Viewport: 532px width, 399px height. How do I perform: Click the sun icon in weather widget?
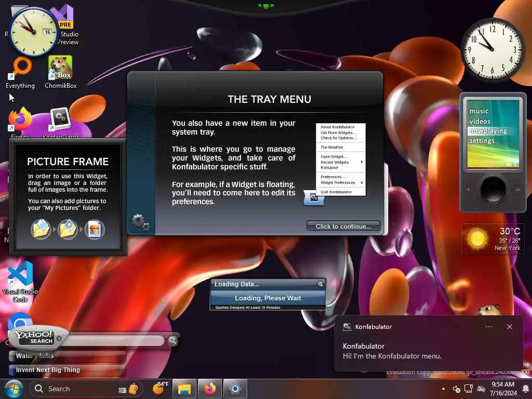tap(477, 238)
